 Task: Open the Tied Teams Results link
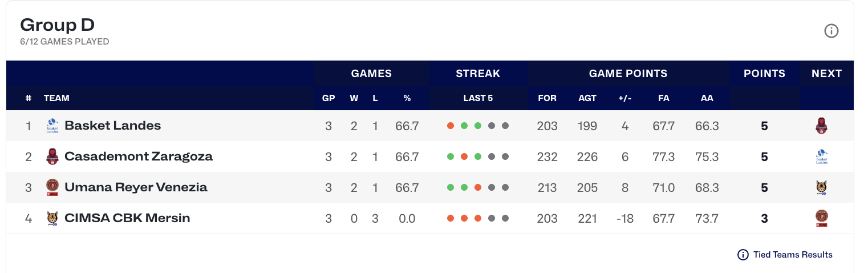pyautogui.click(x=793, y=255)
